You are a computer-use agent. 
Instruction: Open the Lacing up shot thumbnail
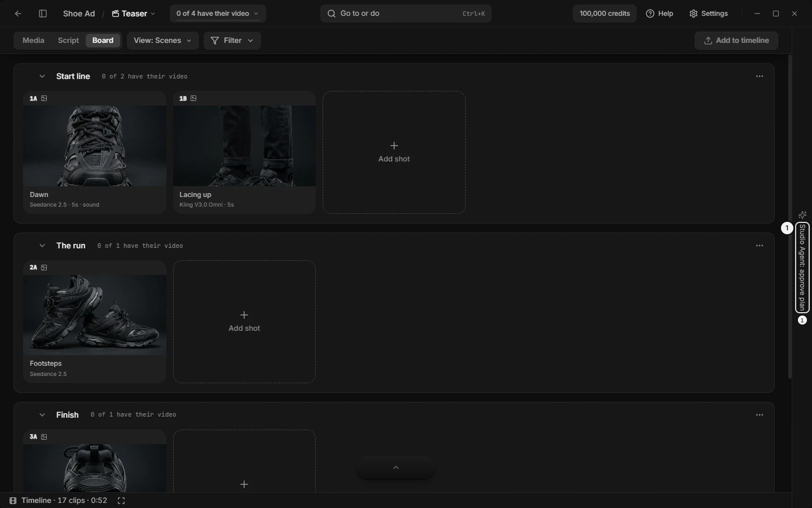[244, 146]
